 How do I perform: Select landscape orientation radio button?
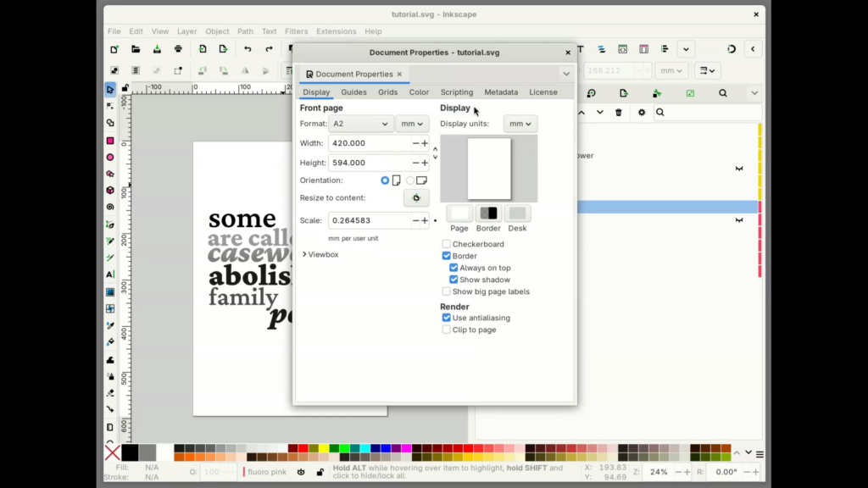click(411, 180)
